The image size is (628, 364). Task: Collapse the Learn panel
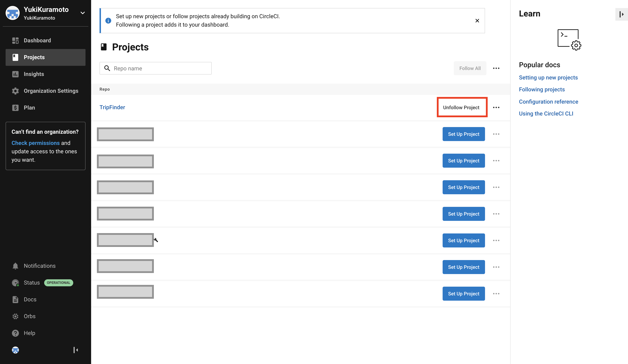coord(621,15)
